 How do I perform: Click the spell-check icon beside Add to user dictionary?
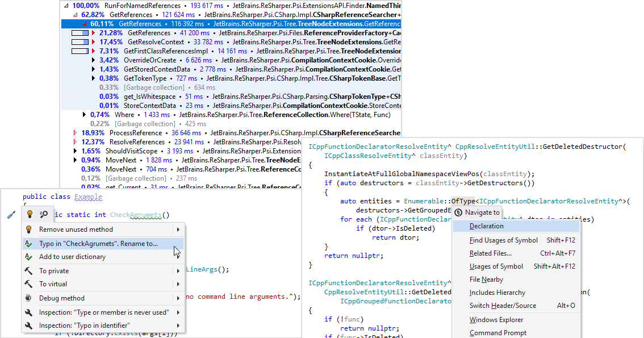28,257
